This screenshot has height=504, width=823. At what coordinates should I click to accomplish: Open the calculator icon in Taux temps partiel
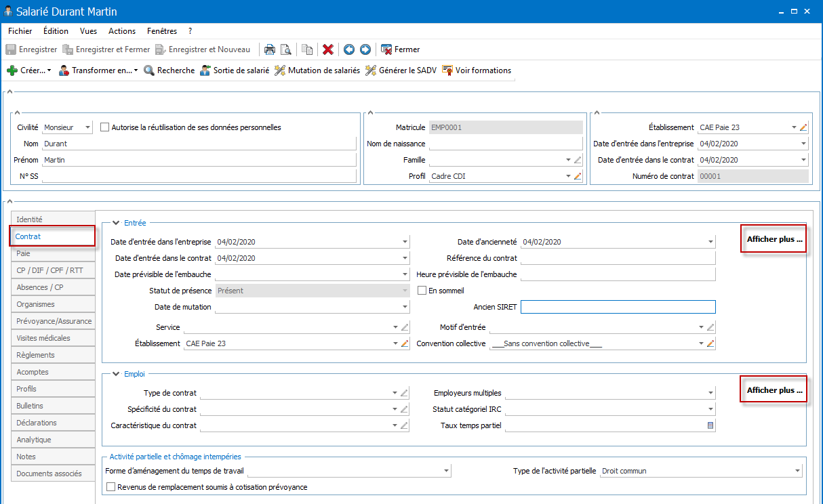[710, 425]
